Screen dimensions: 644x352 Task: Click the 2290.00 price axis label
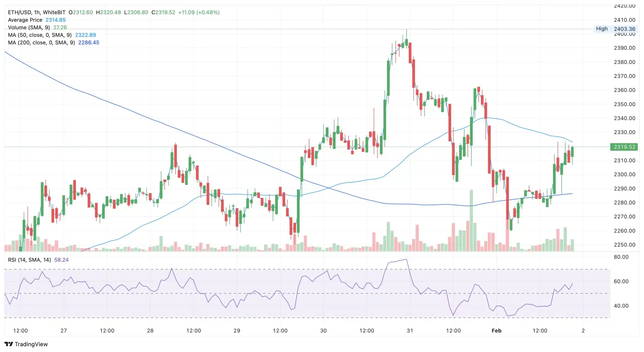tap(625, 188)
